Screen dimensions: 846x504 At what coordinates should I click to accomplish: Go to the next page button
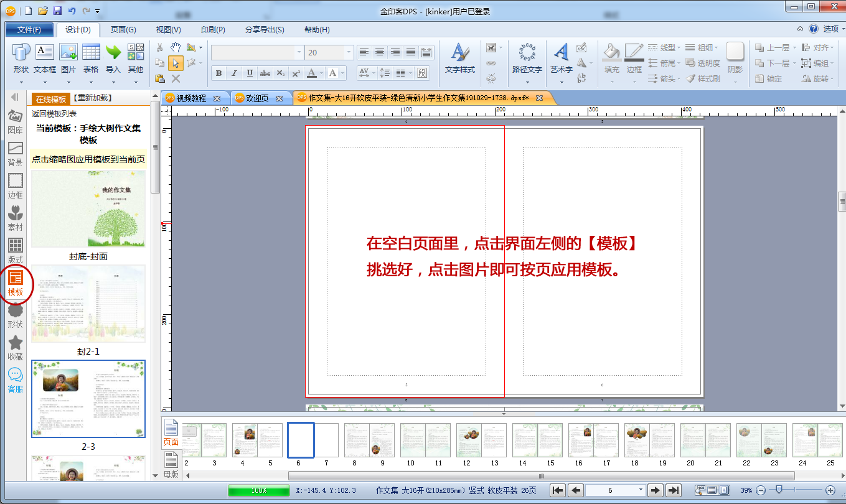pyautogui.click(x=655, y=490)
